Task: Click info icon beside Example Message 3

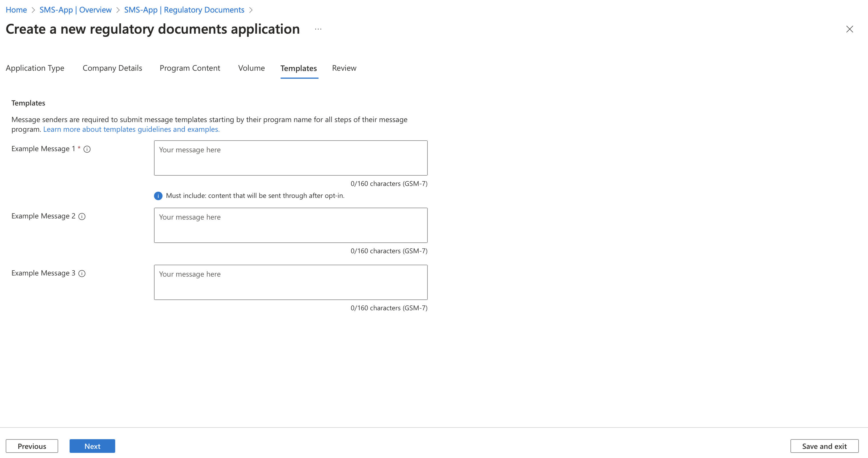Action: 82,273
